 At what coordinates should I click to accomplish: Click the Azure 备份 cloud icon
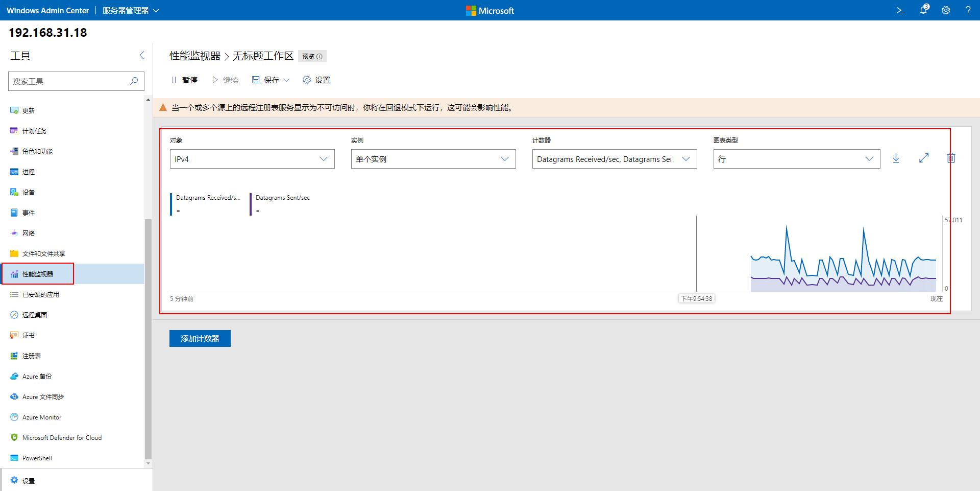(14, 376)
